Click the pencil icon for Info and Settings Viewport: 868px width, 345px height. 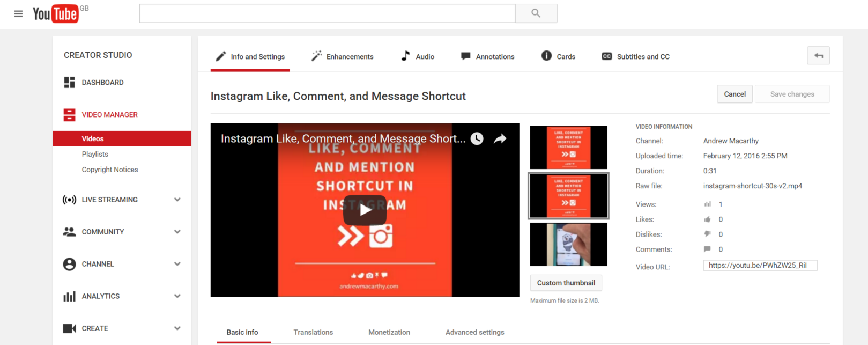coord(220,56)
